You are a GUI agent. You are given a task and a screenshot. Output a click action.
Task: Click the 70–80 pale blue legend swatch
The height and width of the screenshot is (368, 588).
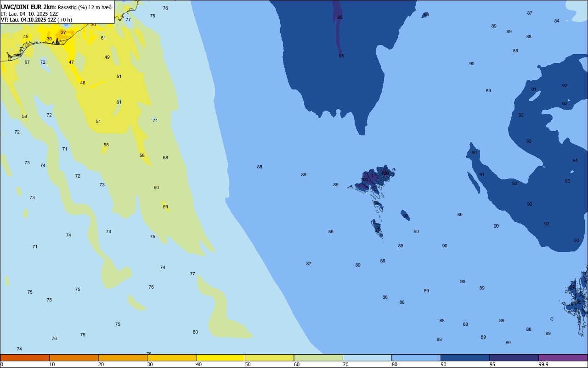pyautogui.click(x=367, y=357)
